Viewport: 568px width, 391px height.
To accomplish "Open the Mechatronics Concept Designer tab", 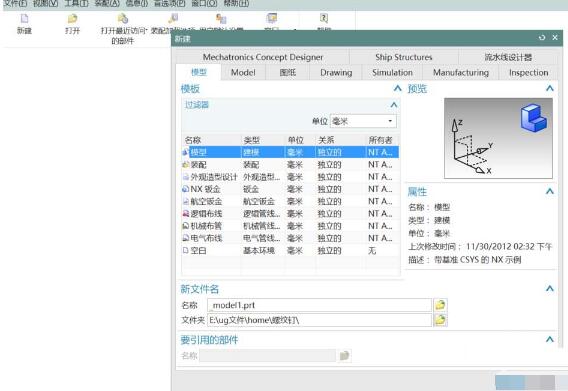I will tap(263, 57).
